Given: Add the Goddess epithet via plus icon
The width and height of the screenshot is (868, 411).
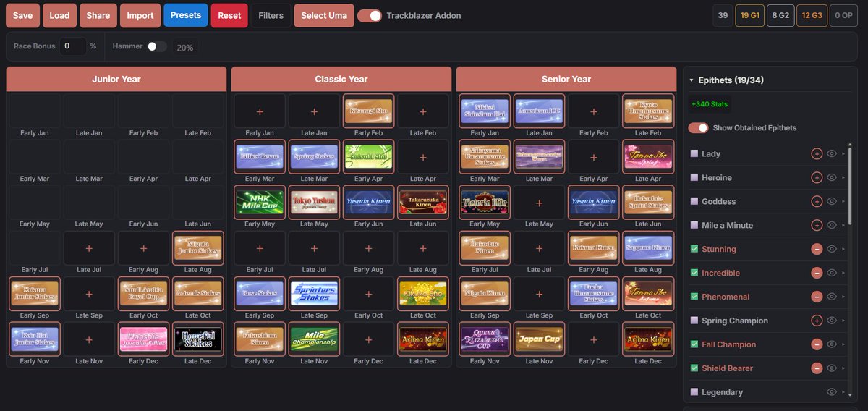Looking at the screenshot, I should pos(817,201).
